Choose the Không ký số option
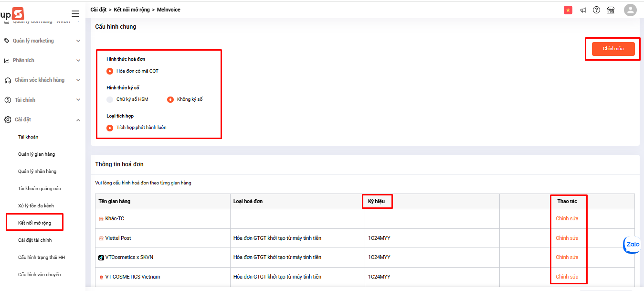Viewport: 644px width, 291px height. (170, 99)
